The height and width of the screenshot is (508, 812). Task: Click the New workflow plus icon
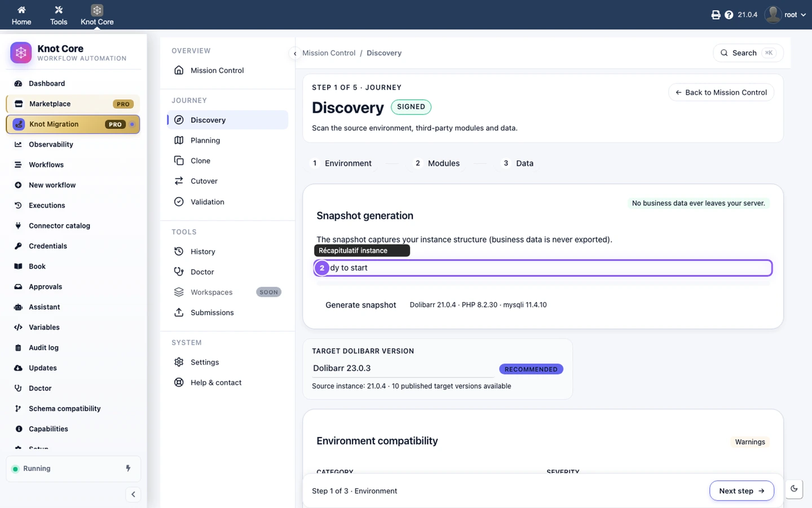click(18, 185)
